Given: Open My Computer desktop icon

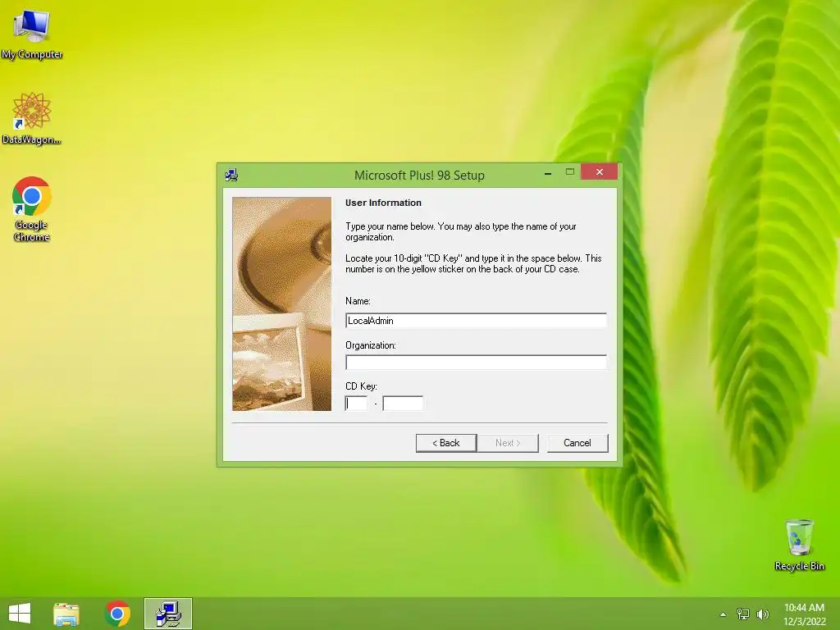Looking at the screenshot, I should (x=32, y=33).
